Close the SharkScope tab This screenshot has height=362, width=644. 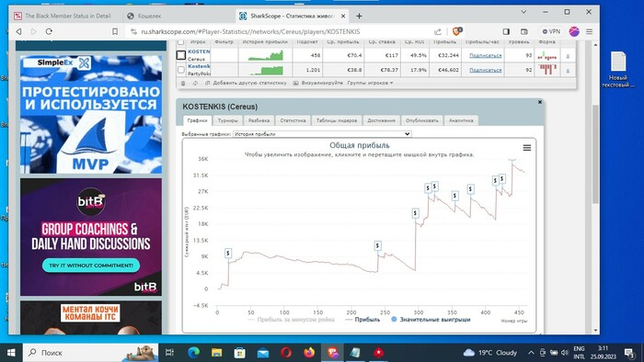(343, 16)
